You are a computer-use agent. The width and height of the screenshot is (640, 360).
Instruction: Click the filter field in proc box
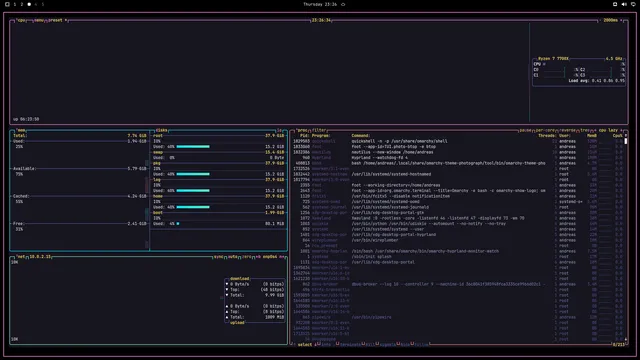(319, 130)
